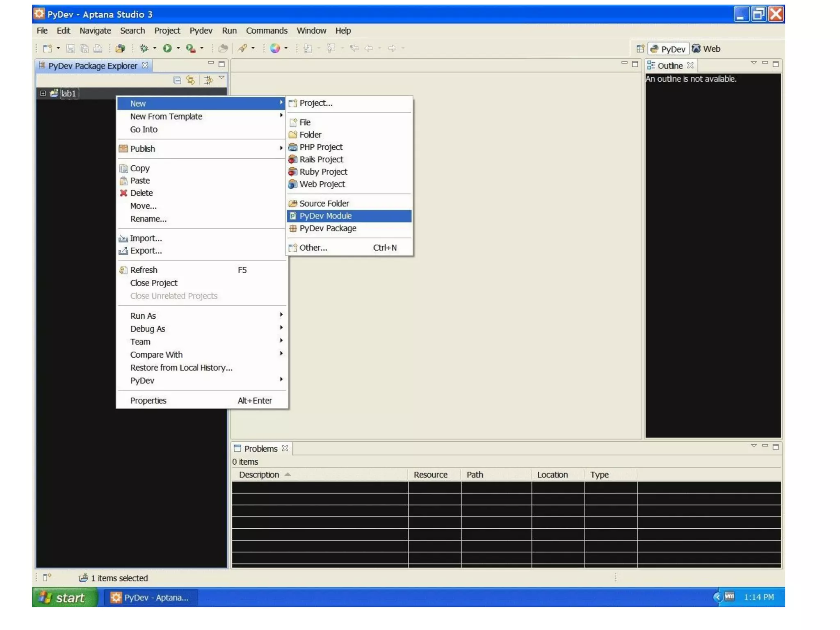
Task: Switch to the Web perspective button
Action: pyautogui.click(x=706, y=49)
